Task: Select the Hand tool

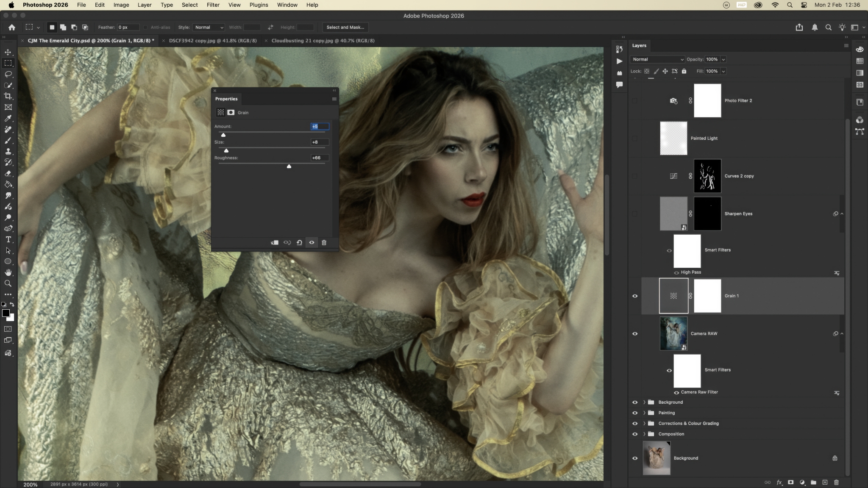Action: [8, 272]
